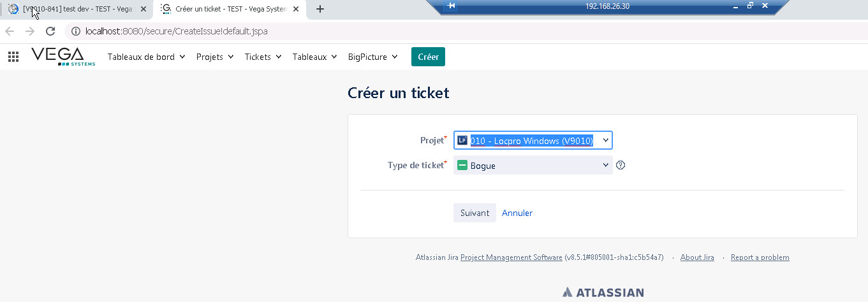This screenshot has height=302, width=868.
Task: Click the Annuler link
Action: point(517,213)
